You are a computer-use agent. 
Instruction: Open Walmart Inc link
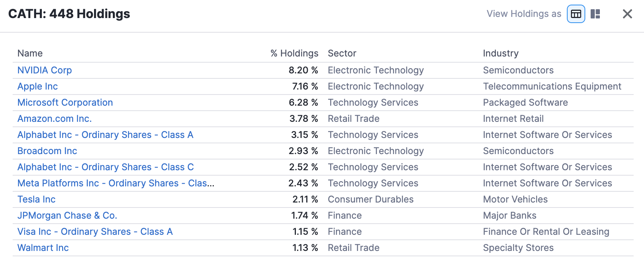43,248
